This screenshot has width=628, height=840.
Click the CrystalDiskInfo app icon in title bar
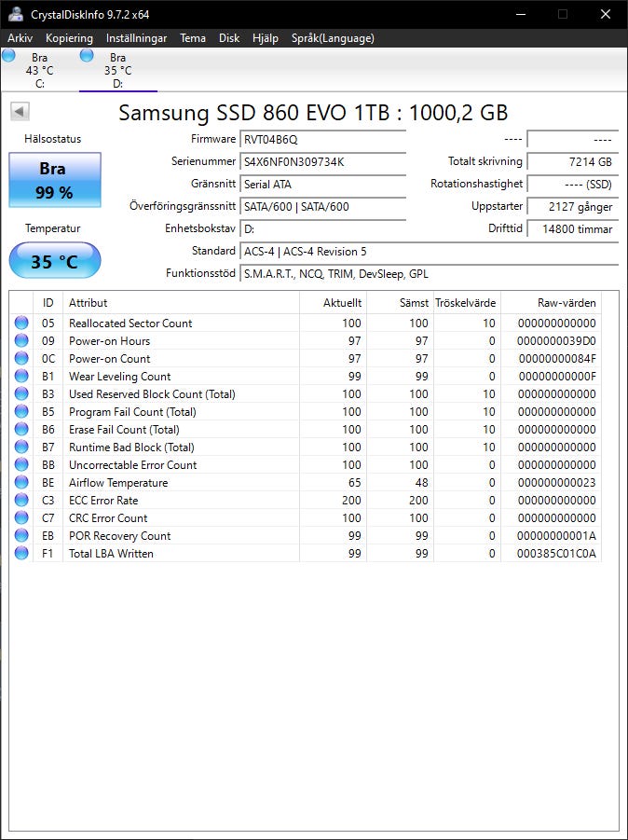tap(16, 14)
